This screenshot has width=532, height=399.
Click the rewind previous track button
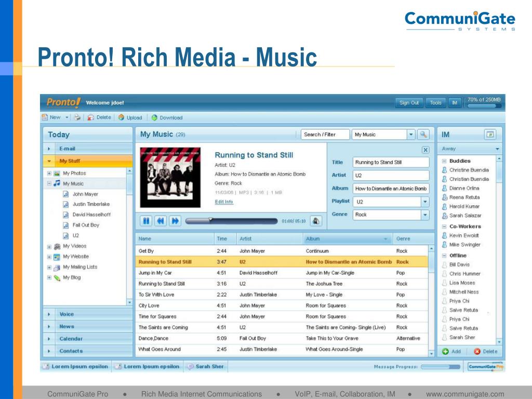point(161,221)
